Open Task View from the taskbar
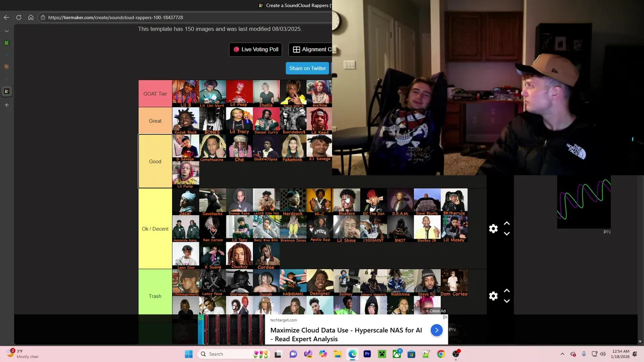The width and height of the screenshot is (644, 362). [278, 354]
